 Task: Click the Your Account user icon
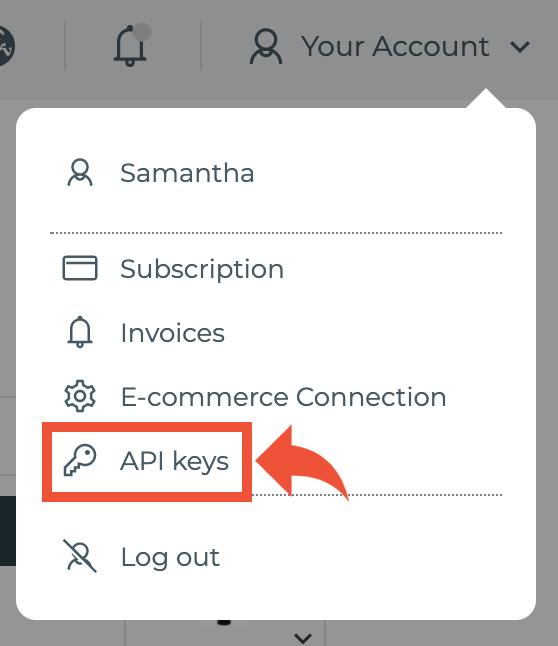[266, 46]
